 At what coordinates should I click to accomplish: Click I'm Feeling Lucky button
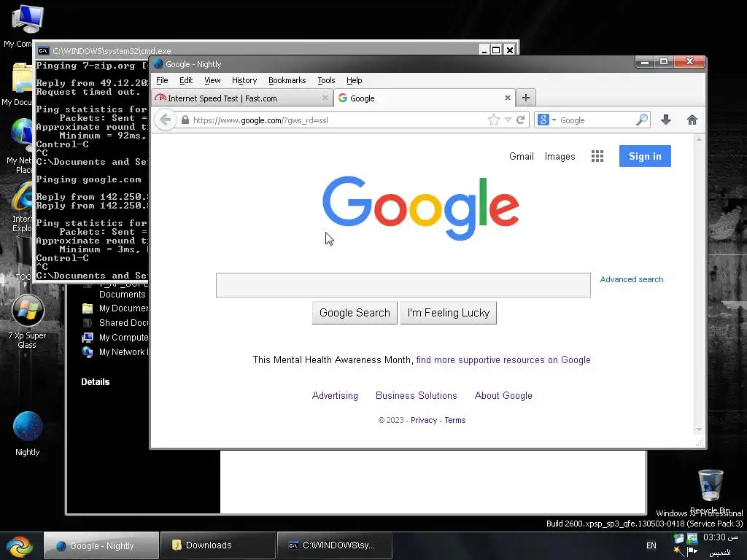click(x=449, y=313)
